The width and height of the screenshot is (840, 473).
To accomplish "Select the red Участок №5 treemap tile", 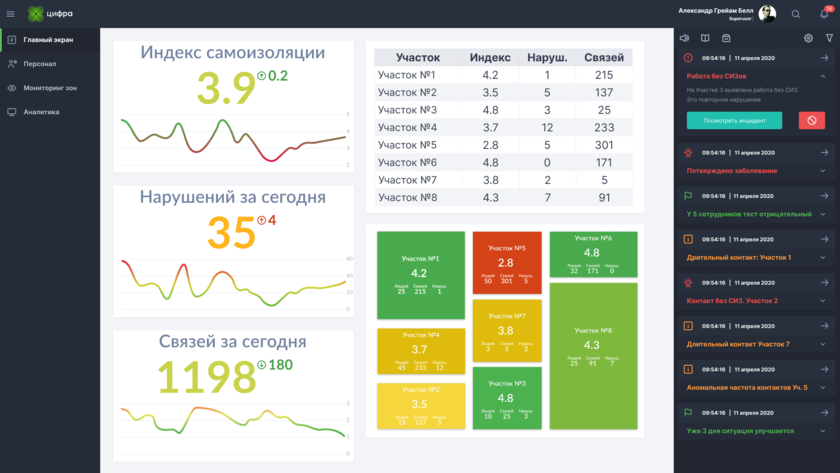I will tap(506, 264).
